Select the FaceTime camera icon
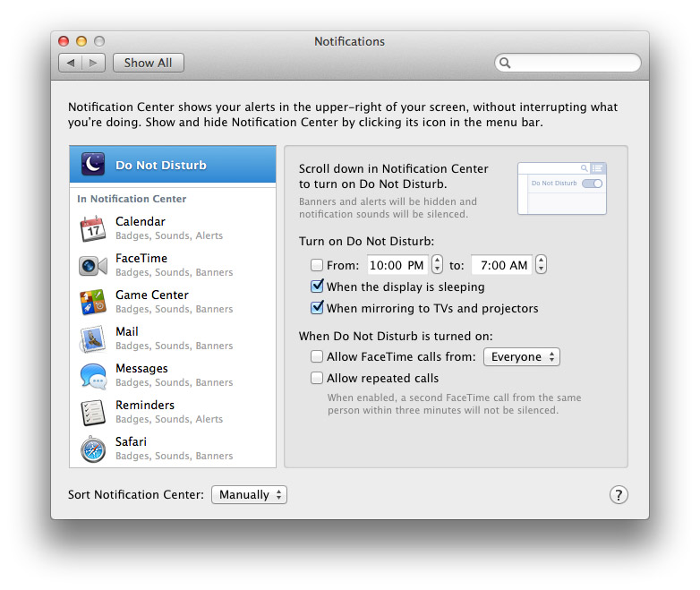The width and height of the screenshot is (700, 590). (93, 265)
